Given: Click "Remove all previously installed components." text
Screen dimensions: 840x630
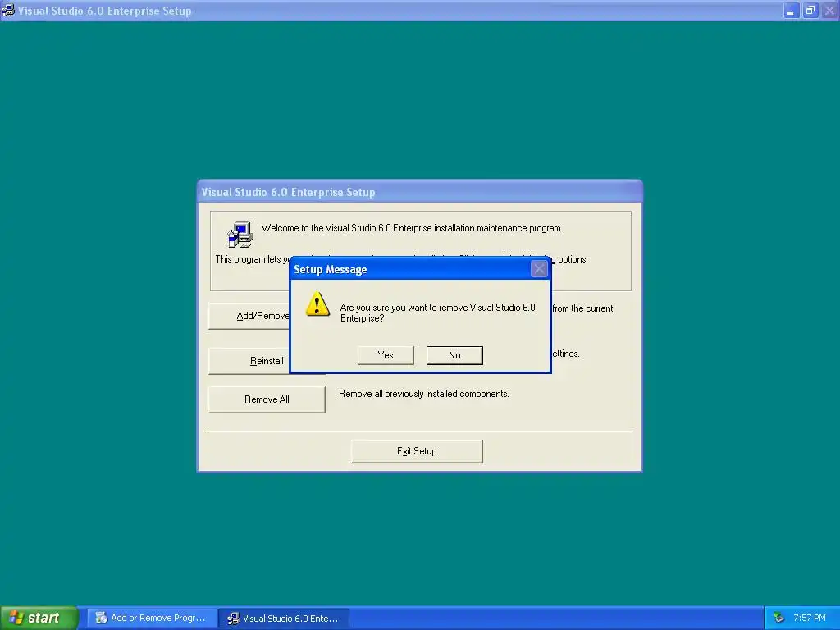Looking at the screenshot, I should pyautogui.click(x=424, y=394).
